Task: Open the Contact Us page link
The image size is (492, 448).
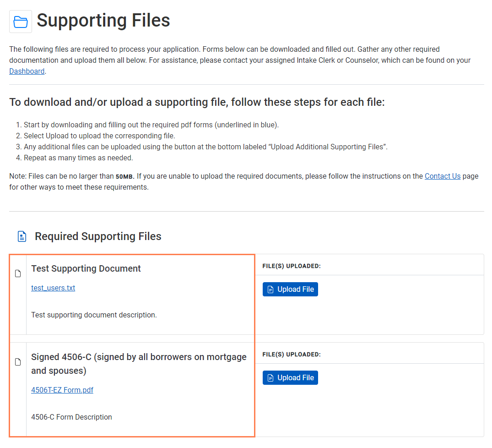Action: click(442, 176)
